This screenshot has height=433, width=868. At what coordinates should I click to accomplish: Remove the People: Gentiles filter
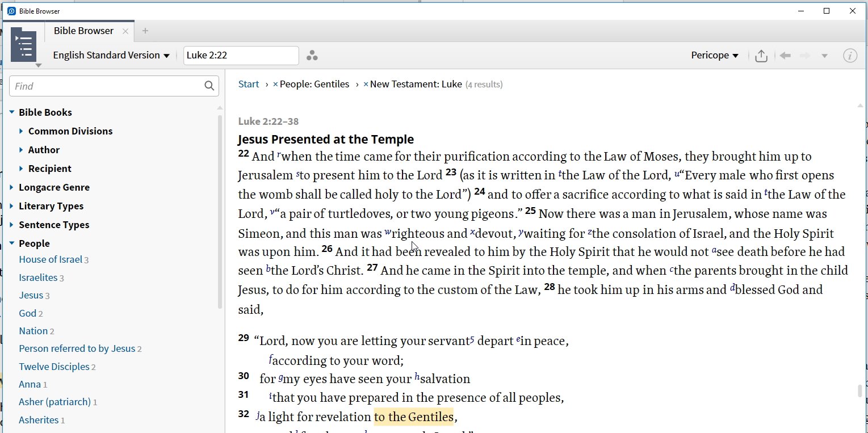(x=275, y=85)
